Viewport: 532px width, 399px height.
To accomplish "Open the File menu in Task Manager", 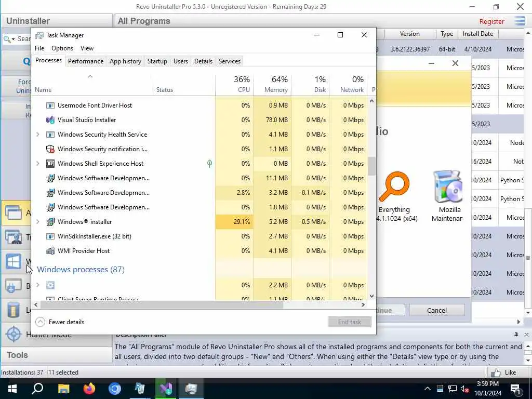I will (39, 48).
